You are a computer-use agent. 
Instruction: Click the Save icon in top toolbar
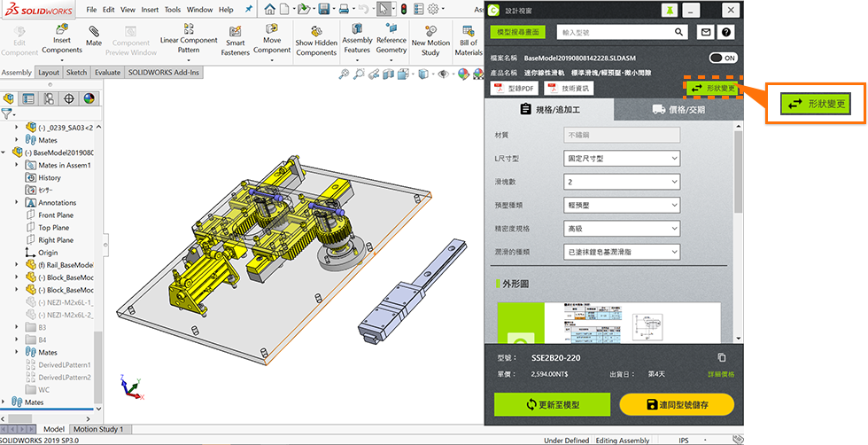(x=323, y=10)
